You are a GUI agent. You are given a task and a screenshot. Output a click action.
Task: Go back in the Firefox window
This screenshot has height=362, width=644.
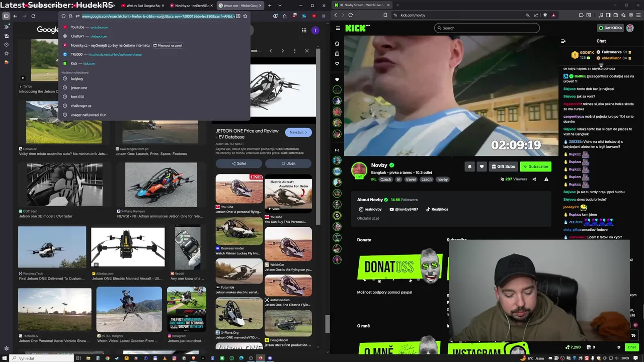[15, 16]
